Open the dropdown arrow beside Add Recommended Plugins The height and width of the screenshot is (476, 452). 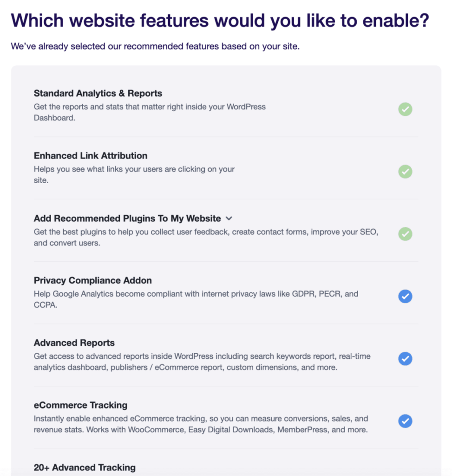tap(229, 218)
